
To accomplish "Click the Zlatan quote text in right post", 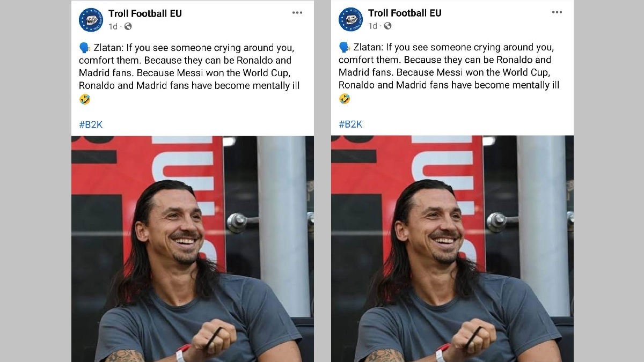I will coord(449,66).
